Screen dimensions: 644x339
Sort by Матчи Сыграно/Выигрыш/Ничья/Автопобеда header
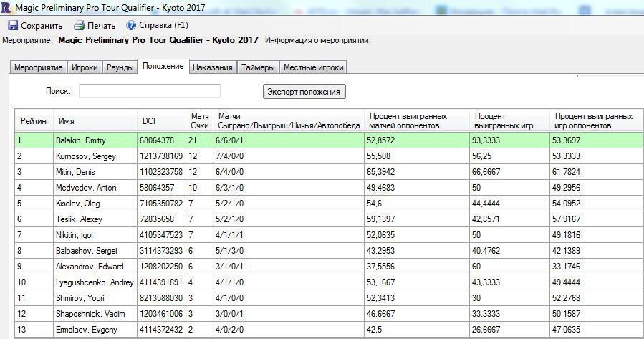288,121
